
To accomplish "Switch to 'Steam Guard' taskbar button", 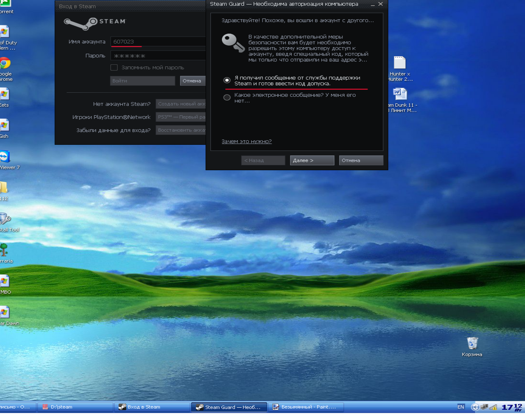I will 229,407.
